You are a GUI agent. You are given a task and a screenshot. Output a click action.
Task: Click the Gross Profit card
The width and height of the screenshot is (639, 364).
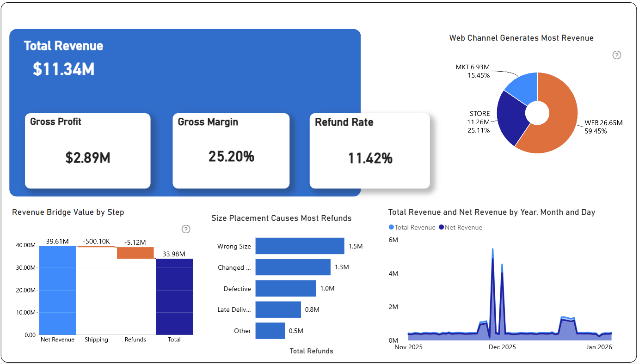tap(88, 151)
